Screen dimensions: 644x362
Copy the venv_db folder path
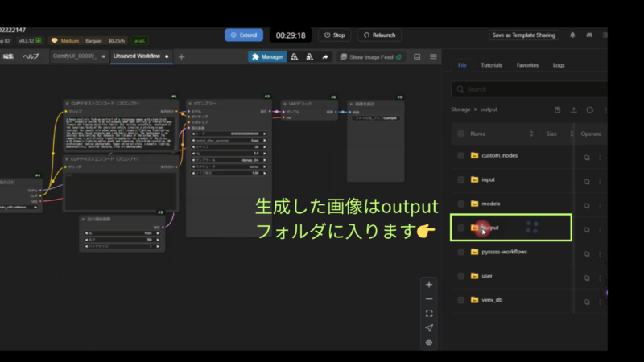[587, 302]
